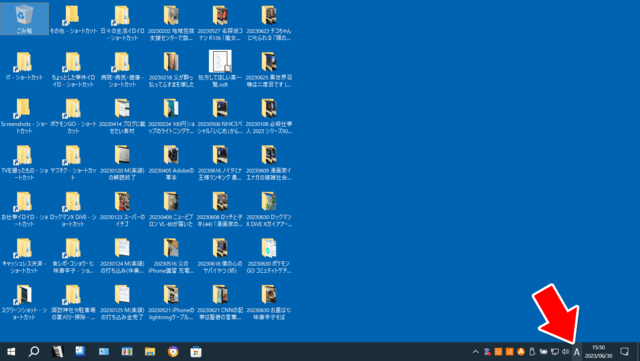Select the 処方してほしい薬一覧.odt document file

(220, 69)
